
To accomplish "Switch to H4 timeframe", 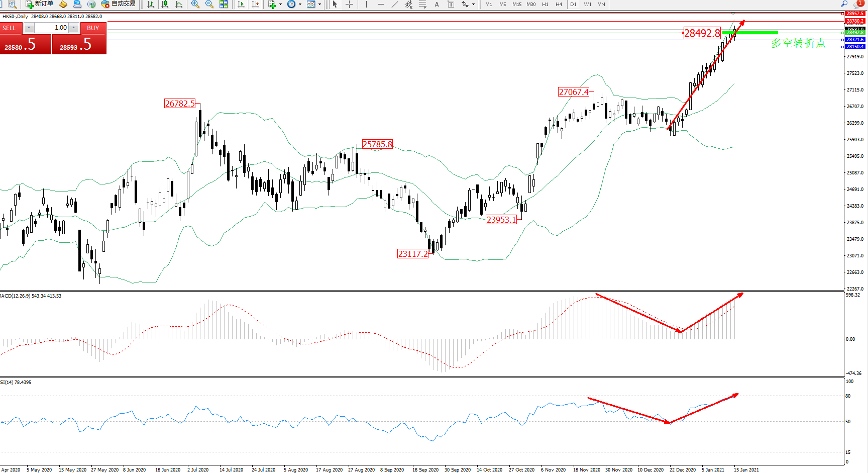I will (559, 4).
